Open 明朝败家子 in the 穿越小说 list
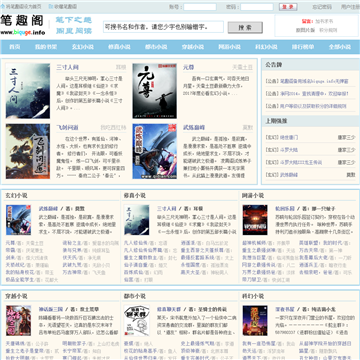 click(74, 343)
